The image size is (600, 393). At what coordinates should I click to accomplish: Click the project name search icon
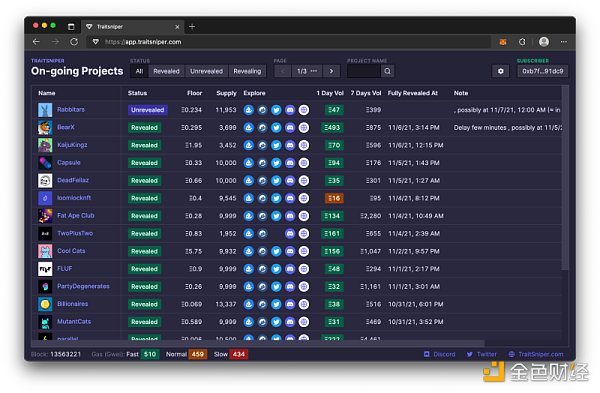(388, 71)
